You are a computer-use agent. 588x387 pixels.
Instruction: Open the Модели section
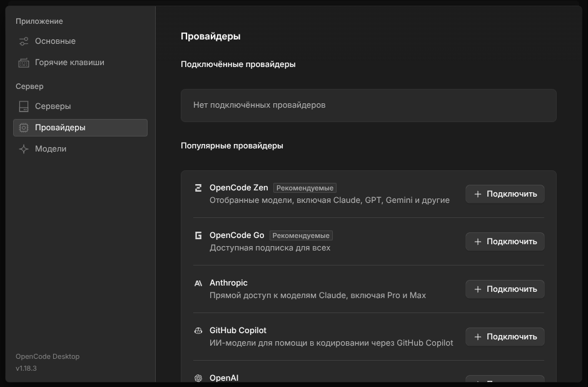(80, 149)
